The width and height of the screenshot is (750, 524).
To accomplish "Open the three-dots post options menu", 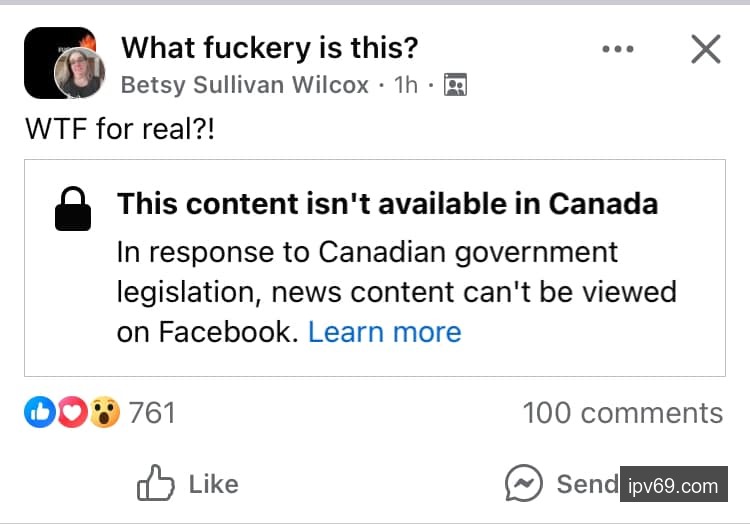I will (x=618, y=49).
